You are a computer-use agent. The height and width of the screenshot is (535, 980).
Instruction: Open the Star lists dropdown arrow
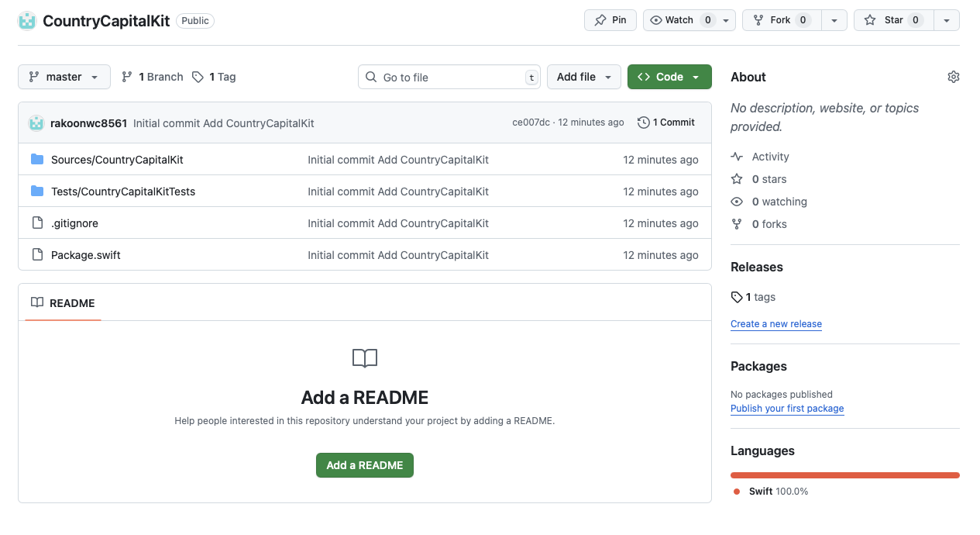pos(947,20)
